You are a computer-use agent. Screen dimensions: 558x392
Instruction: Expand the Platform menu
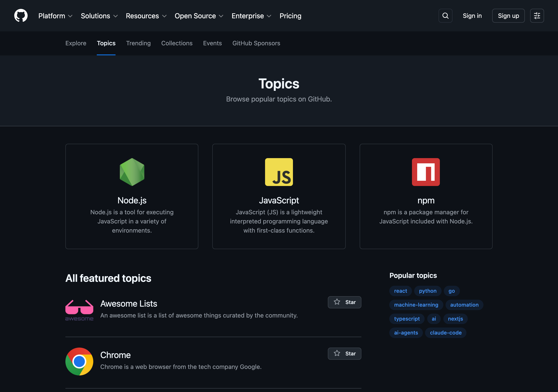coord(55,16)
